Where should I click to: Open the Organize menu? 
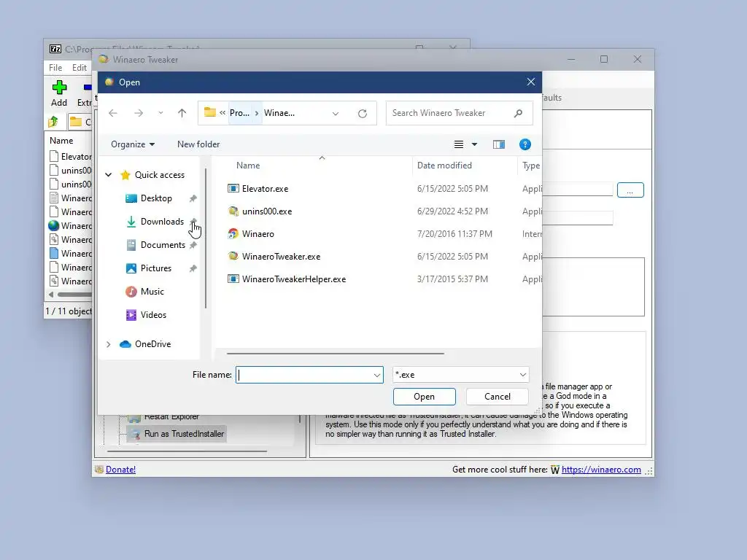tap(133, 144)
